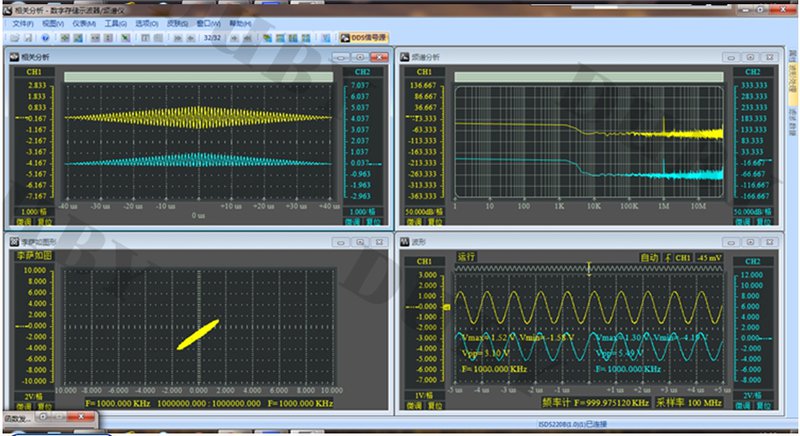
Task: Click the split-panel layout toolbar icon
Action: tap(145, 38)
